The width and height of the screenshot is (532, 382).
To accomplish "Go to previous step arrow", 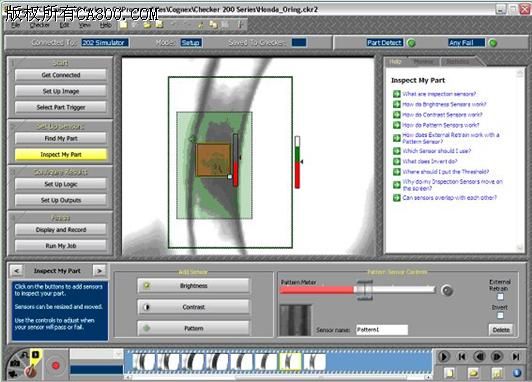I will tap(16, 271).
